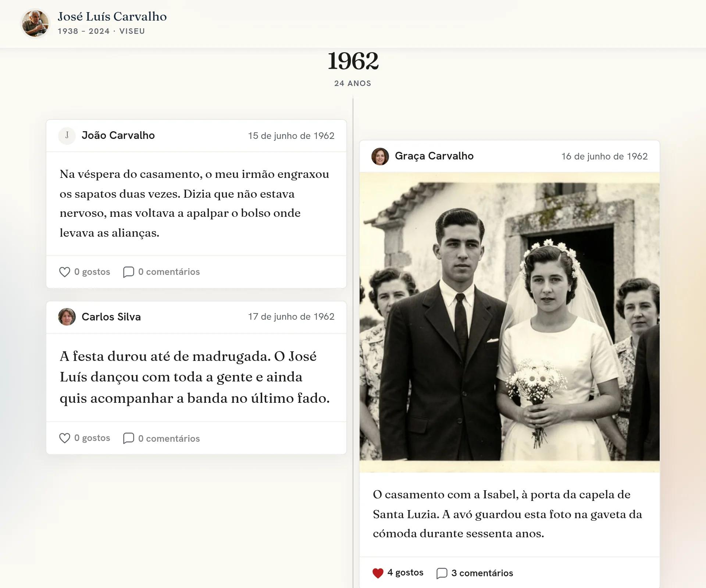Click date 17 de junho de 1962
This screenshot has height=588, width=706.
coord(291,316)
